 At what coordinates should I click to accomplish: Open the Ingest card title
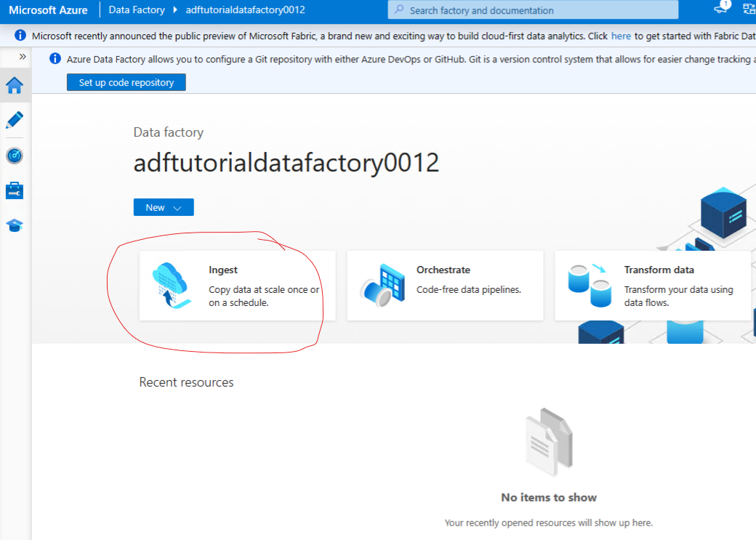coord(223,270)
